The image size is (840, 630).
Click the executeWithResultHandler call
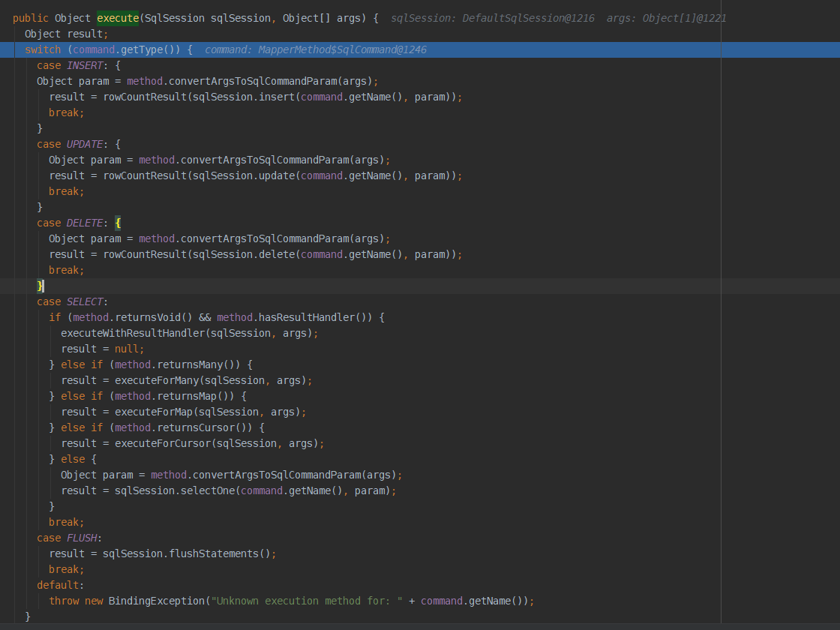pos(132,333)
